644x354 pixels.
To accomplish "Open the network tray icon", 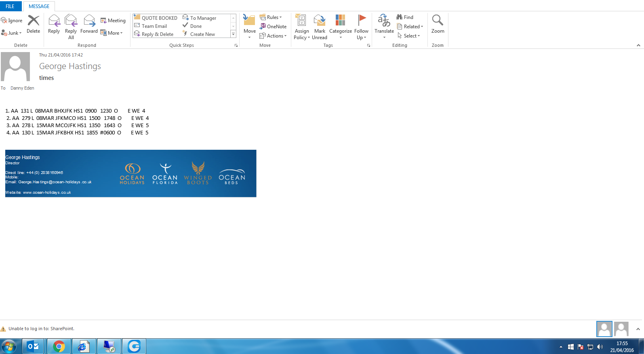I will click(590, 347).
